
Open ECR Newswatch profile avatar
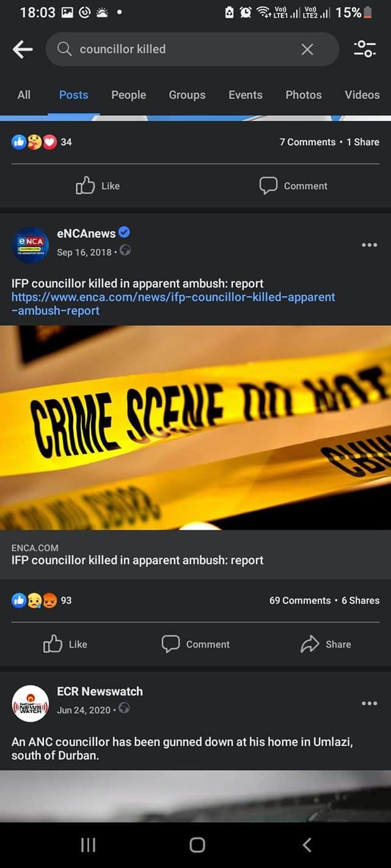pyautogui.click(x=31, y=703)
